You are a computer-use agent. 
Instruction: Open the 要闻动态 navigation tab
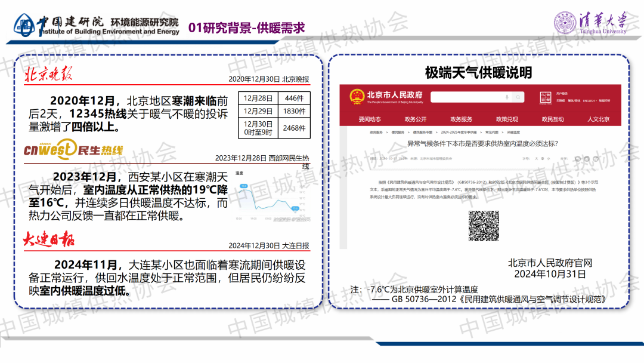pos(370,119)
